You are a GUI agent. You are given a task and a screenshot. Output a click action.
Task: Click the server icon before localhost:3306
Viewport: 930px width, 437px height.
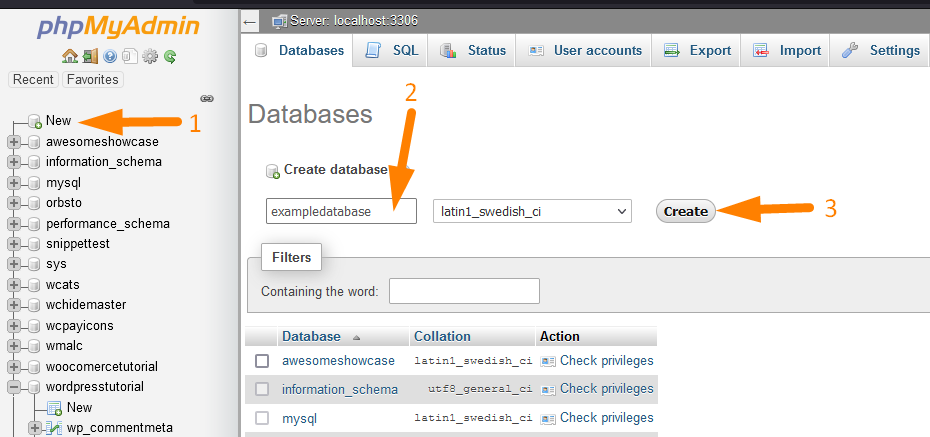279,21
